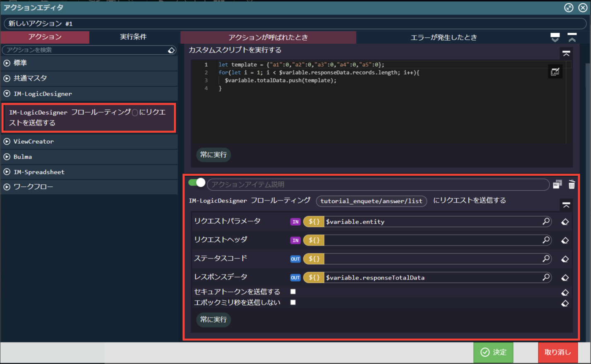The height and width of the screenshot is (364, 591).
Task: Edit the $variable.responseTotalData value field
Action: pyautogui.click(x=433, y=277)
